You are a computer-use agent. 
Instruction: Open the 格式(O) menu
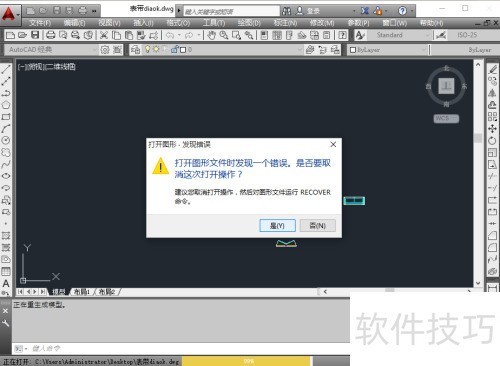tap(178, 23)
